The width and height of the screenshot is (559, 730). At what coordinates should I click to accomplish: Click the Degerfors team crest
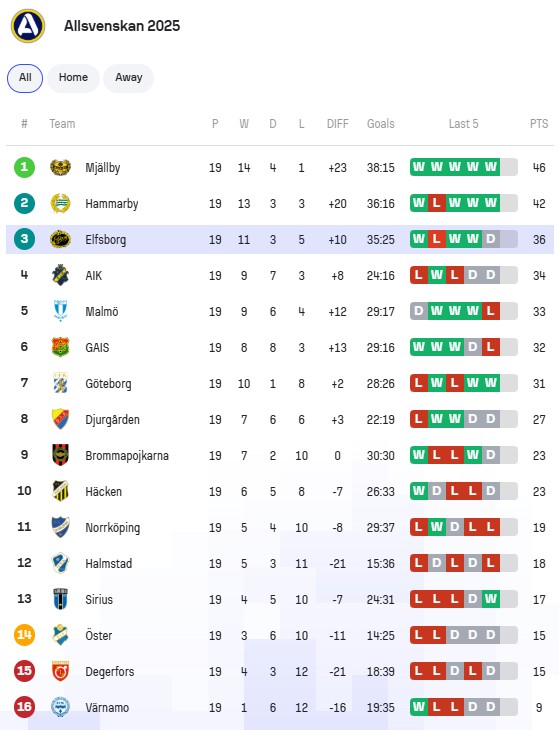61,671
